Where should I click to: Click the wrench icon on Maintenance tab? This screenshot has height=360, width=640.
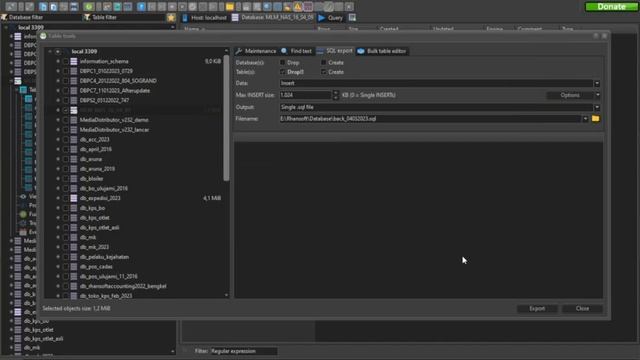click(x=239, y=51)
